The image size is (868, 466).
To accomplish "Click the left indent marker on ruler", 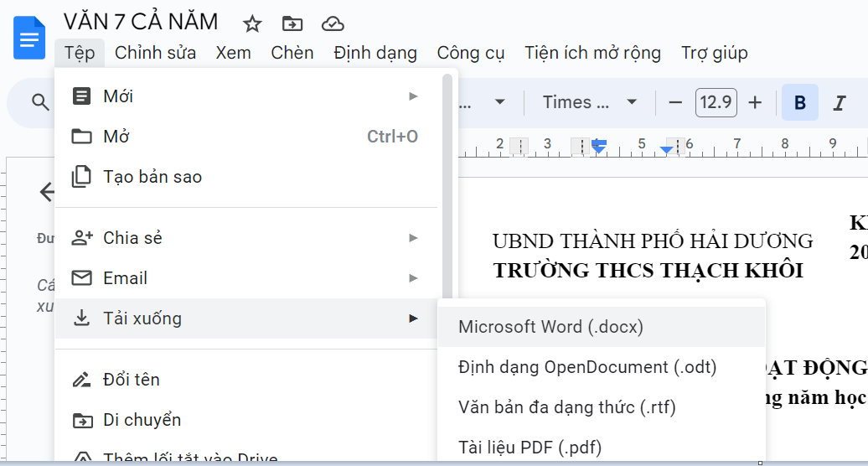I will click(598, 148).
